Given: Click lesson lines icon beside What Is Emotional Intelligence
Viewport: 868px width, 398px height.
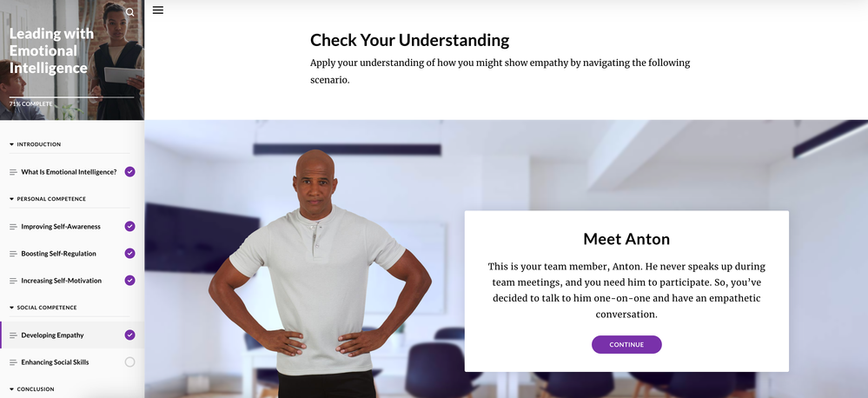Looking at the screenshot, I should point(13,172).
